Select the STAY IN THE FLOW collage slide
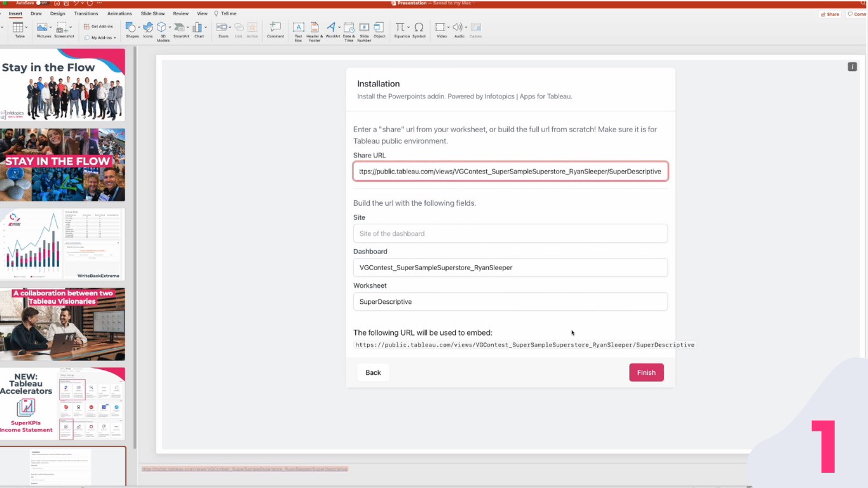 click(x=62, y=165)
